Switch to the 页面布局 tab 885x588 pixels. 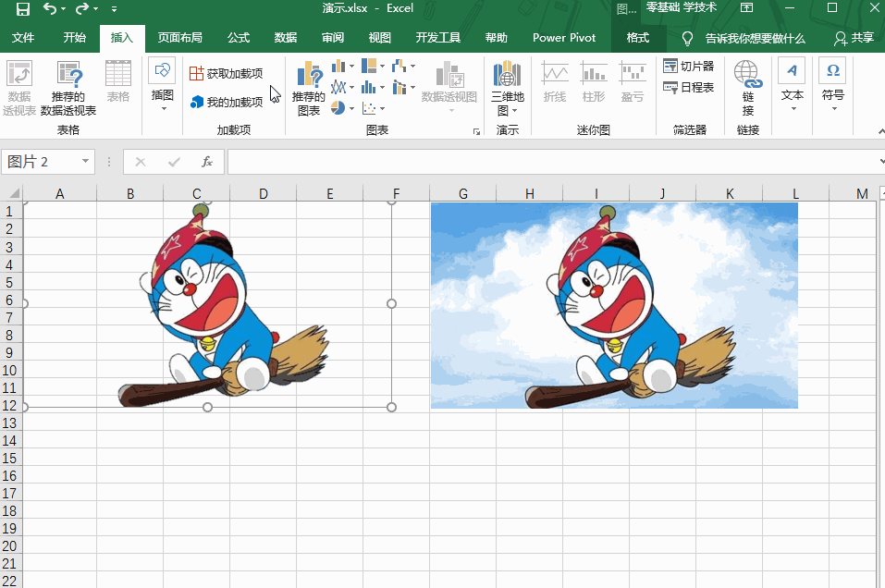[x=180, y=38]
